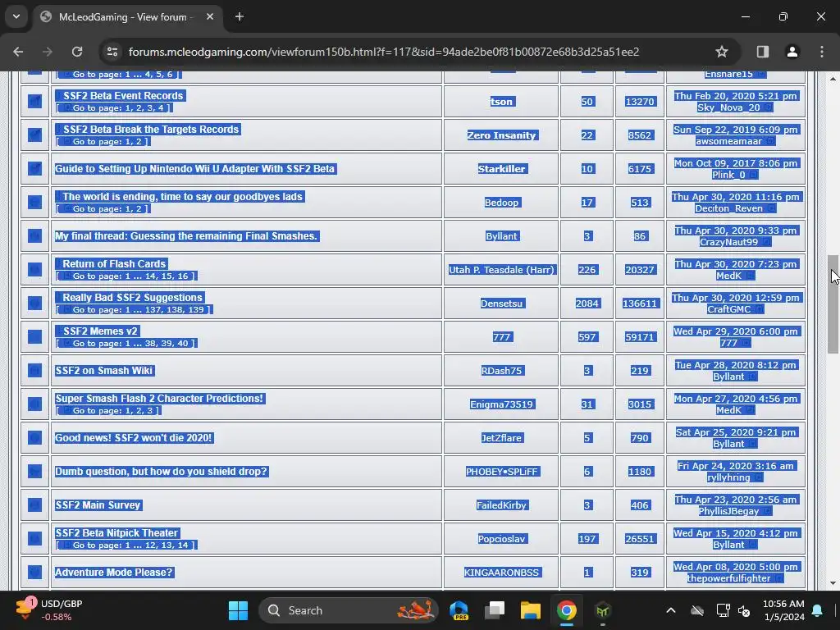Click the latest post icon beside CraftGMC

[759, 309]
